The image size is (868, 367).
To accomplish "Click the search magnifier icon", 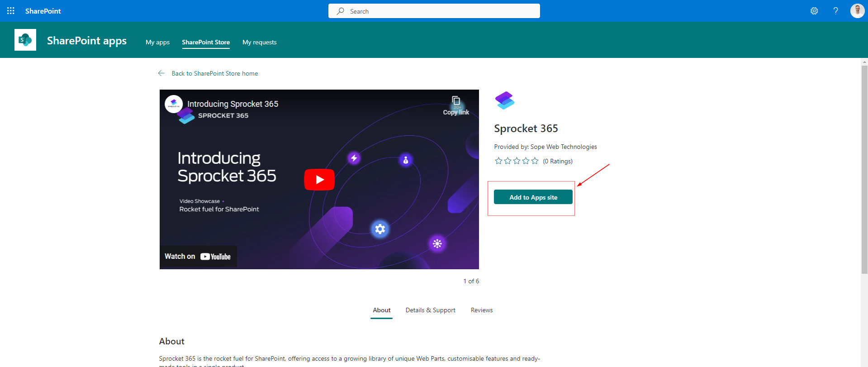I will 341,11.
